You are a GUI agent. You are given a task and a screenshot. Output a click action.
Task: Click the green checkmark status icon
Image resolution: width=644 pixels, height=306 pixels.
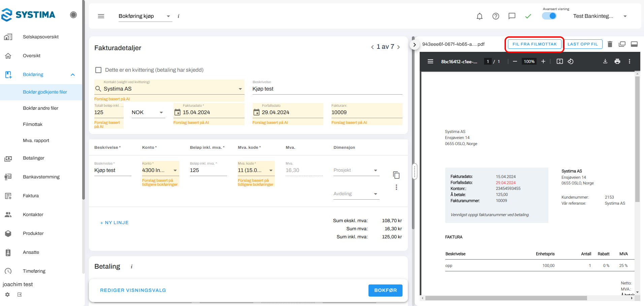[528, 16]
